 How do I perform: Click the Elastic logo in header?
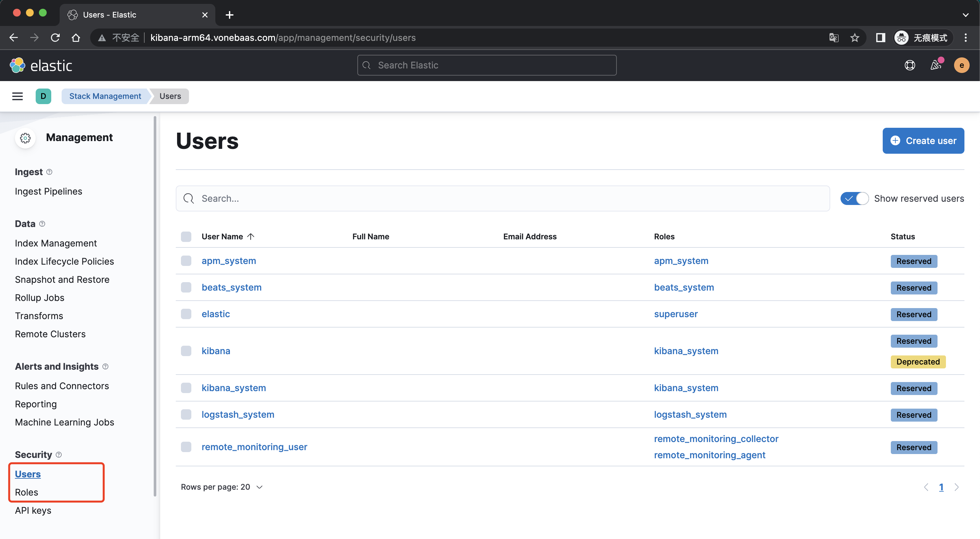point(41,66)
